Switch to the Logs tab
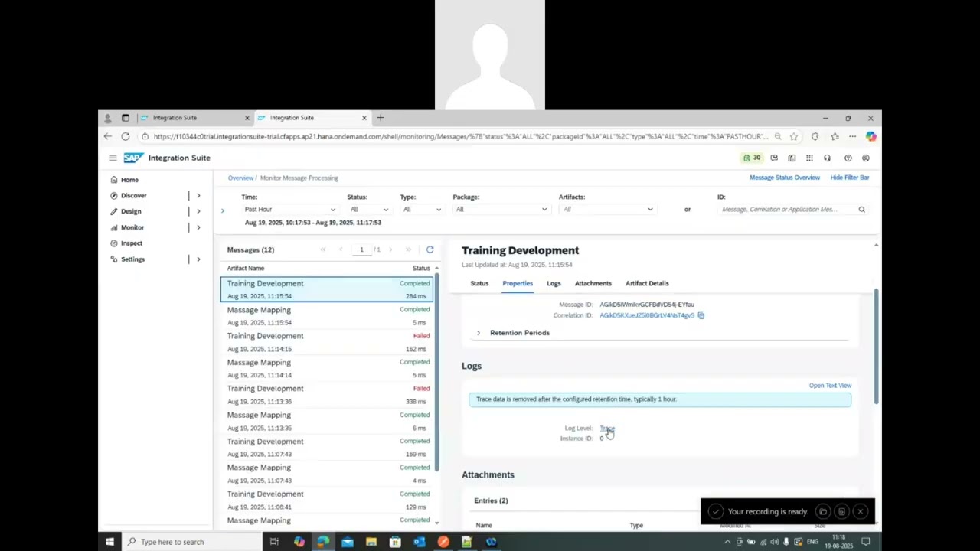980x551 pixels. pyautogui.click(x=554, y=283)
